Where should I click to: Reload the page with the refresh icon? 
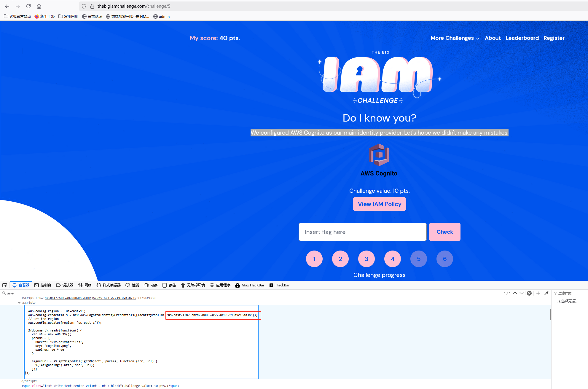point(28,6)
